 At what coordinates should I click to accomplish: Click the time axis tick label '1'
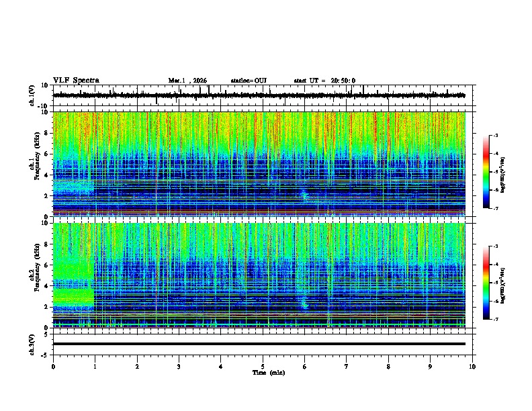95,367
